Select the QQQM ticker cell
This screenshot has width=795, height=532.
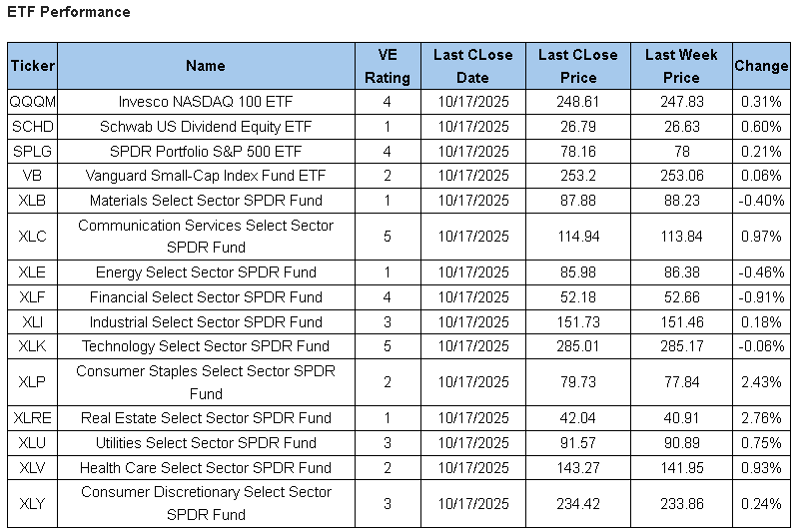coord(32,102)
